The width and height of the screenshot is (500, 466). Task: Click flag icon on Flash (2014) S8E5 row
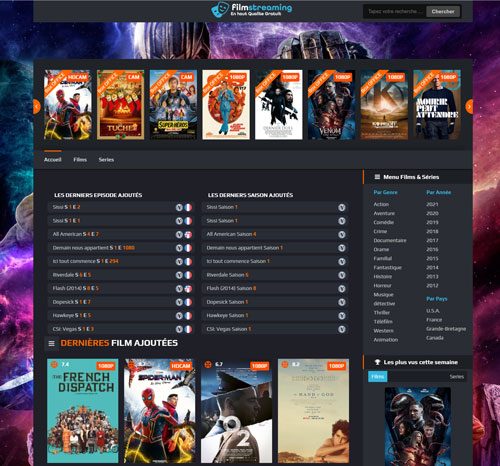[188, 288]
